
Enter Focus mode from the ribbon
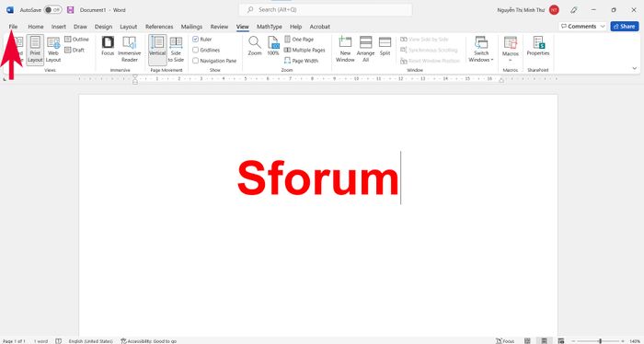108,46
